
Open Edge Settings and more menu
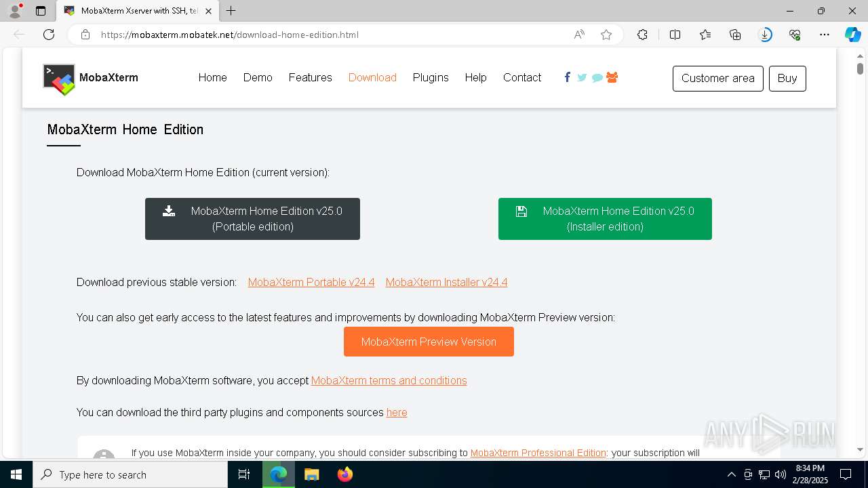(x=825, y=35)
